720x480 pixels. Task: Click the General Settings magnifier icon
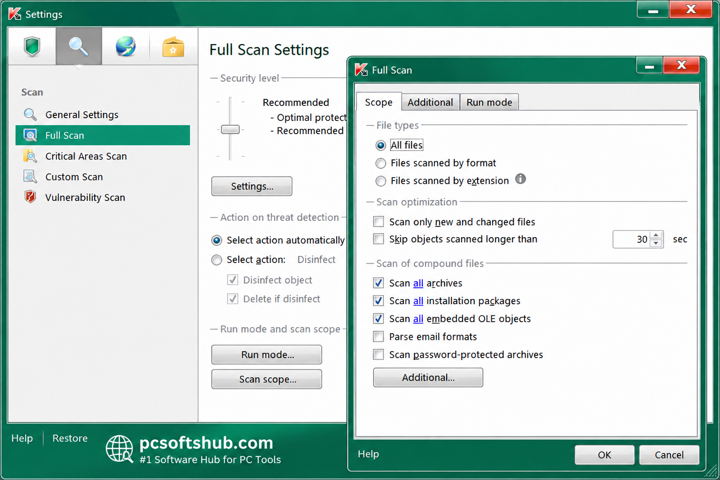[x=30, y=114]
